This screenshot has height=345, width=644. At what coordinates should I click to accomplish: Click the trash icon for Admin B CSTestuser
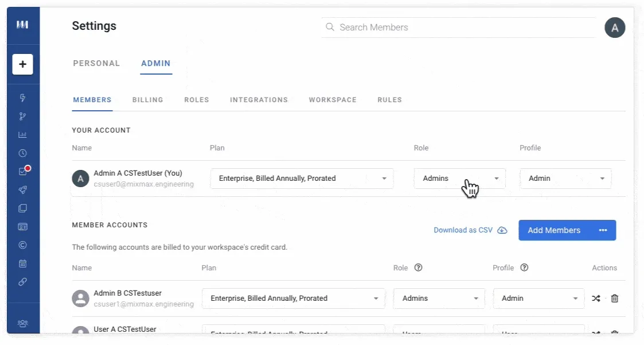coord(614,298)
